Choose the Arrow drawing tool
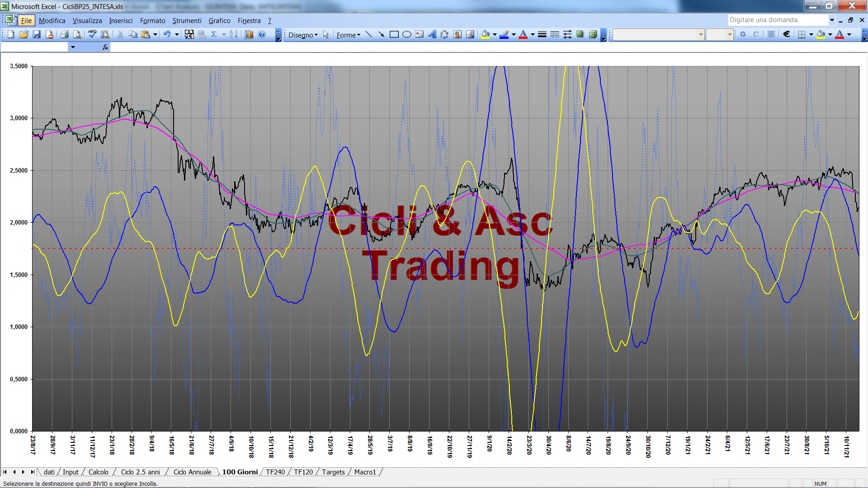Viewport: 868px width, 488px height. point(381,35)
